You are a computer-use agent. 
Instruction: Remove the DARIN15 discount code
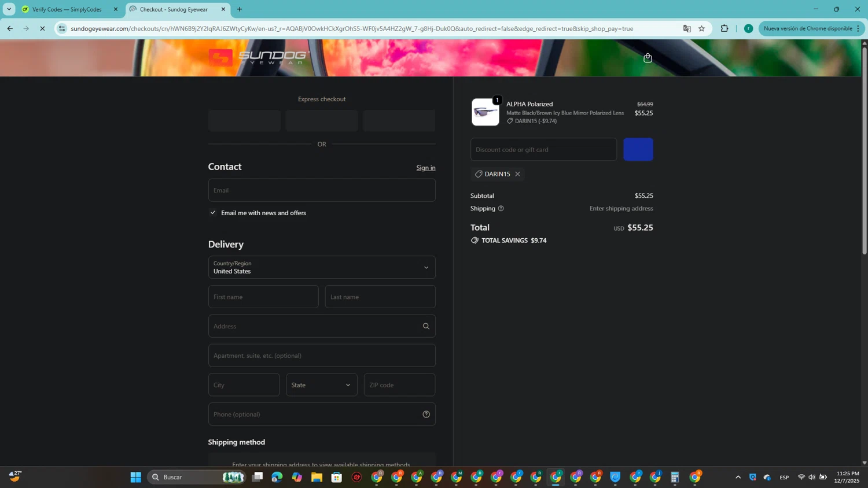tap(517, 174)
